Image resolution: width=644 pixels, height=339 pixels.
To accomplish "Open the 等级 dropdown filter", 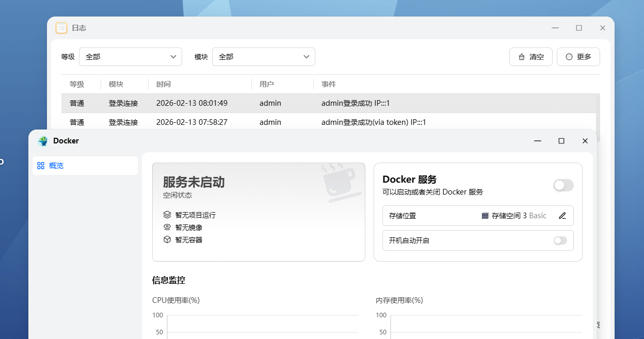I will click(130, 57).
